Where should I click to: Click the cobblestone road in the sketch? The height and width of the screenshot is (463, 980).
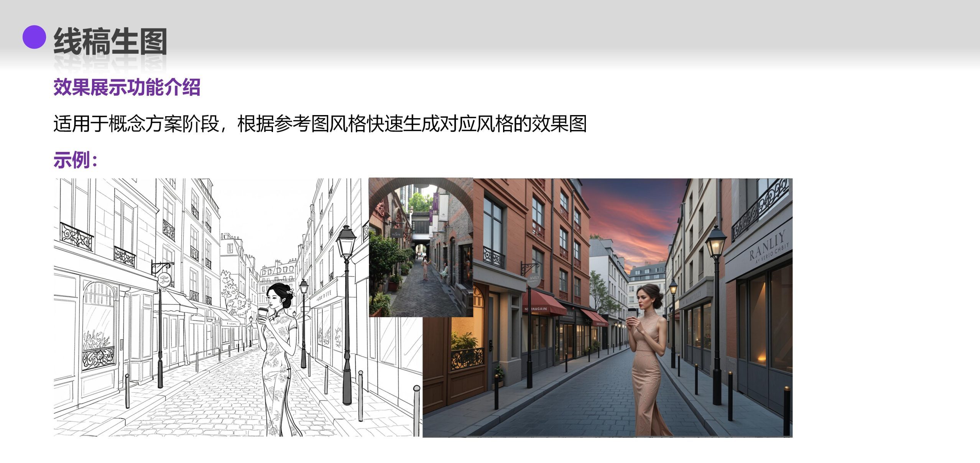tap(215, 403)
